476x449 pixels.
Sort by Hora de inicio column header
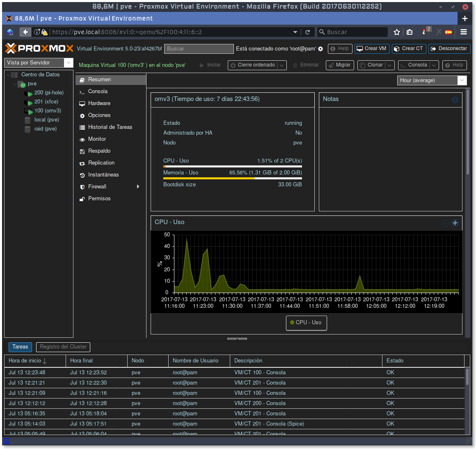[35, 361]
